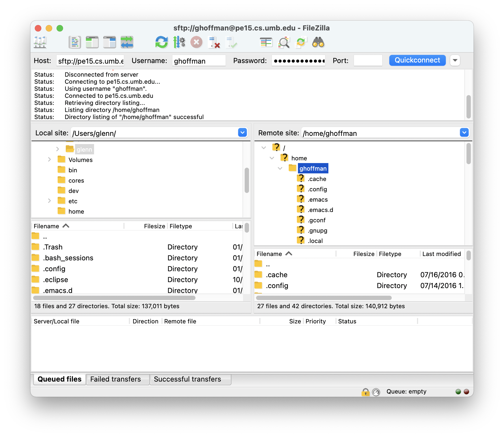
Task: Sort local list by Filename header
Action: [x=78, y=226]
